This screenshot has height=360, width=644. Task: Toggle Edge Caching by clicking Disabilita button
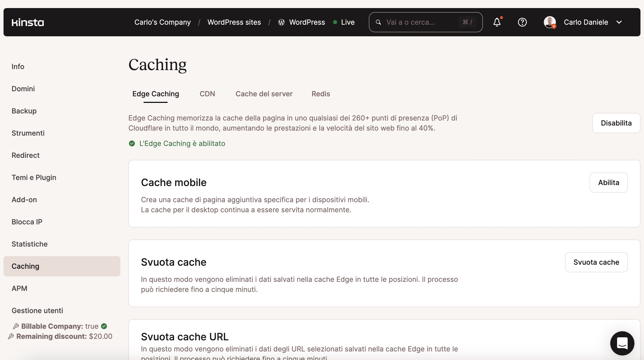point(616,123)
